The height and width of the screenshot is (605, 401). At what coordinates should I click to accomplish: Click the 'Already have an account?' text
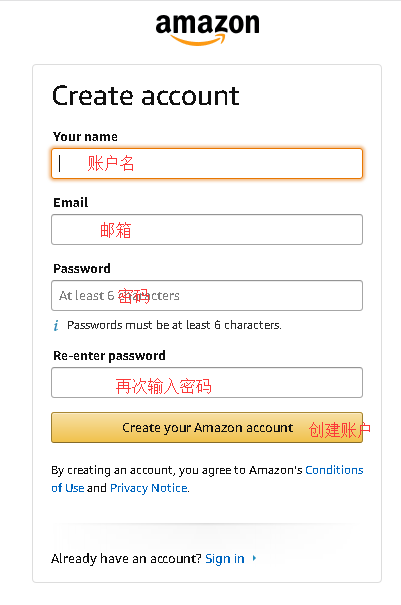click(126, 559)
